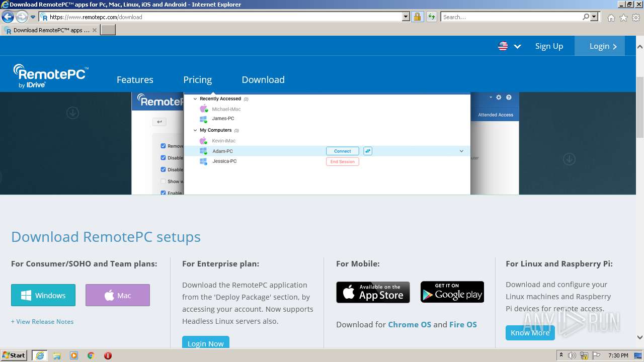This screenshot has height=362, width=644.
Task: Open Internet Explorer taskbar icon
Action: pos(40,355)
